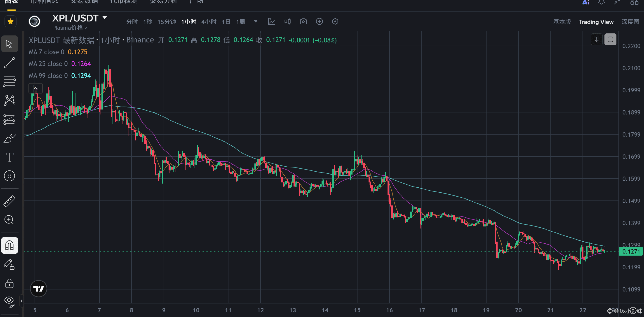644x317 pixels.
Task: Open the indicators line chart icon
Action: click(x=271, y=21)
